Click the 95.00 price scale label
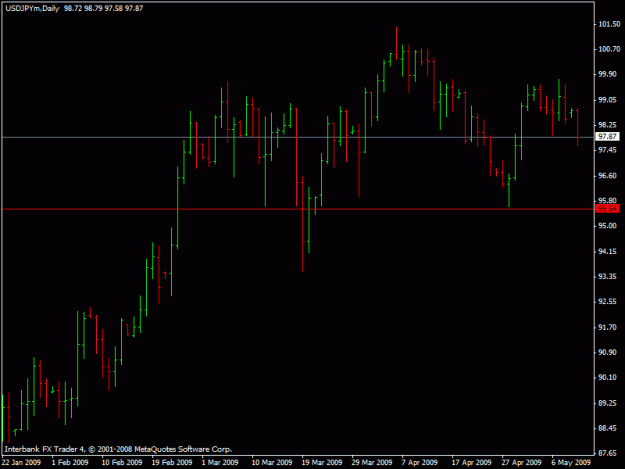The image size is (625, 469). 609,226
